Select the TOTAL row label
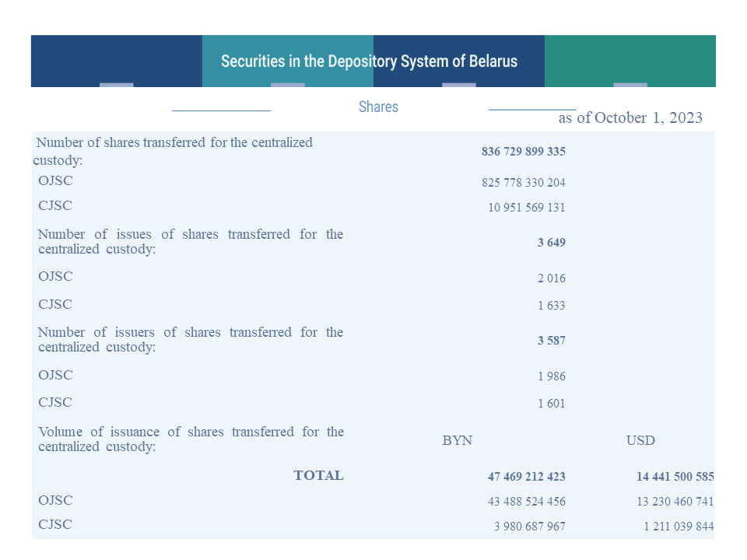 click(319, 475)
